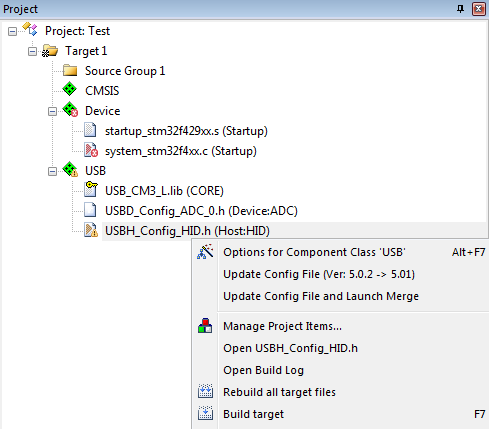Image resolution: width=489 pixels, height=429 pixels.
Task: Collapse the Project: Test root node
Action: pyautogui.click(x=12, y=31)
